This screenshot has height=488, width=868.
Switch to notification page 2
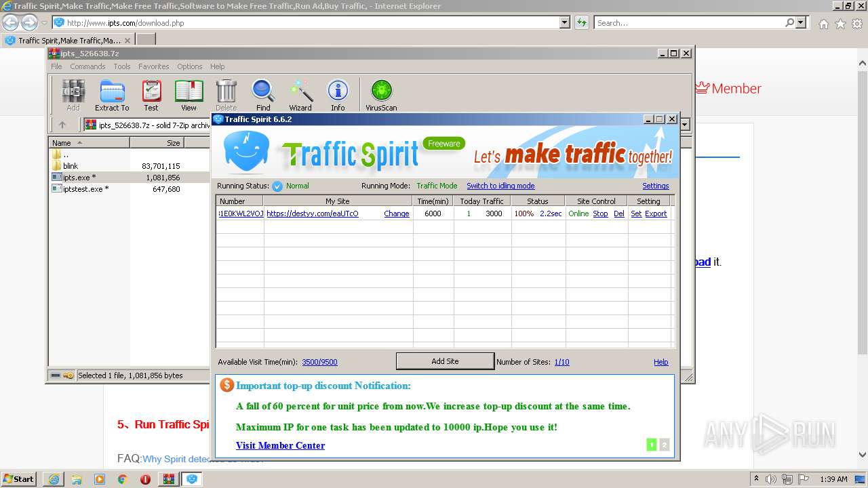coord(664,445)
